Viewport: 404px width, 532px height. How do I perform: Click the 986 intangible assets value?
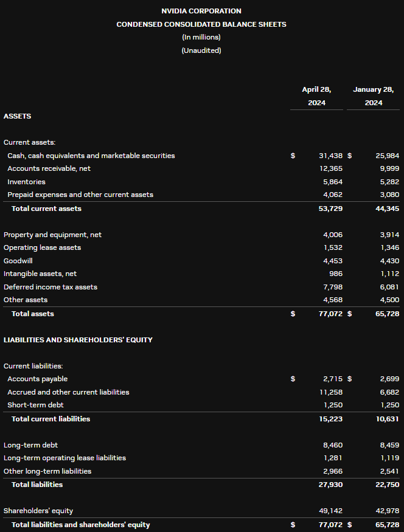pyautogui.click(x=336, y=274)
